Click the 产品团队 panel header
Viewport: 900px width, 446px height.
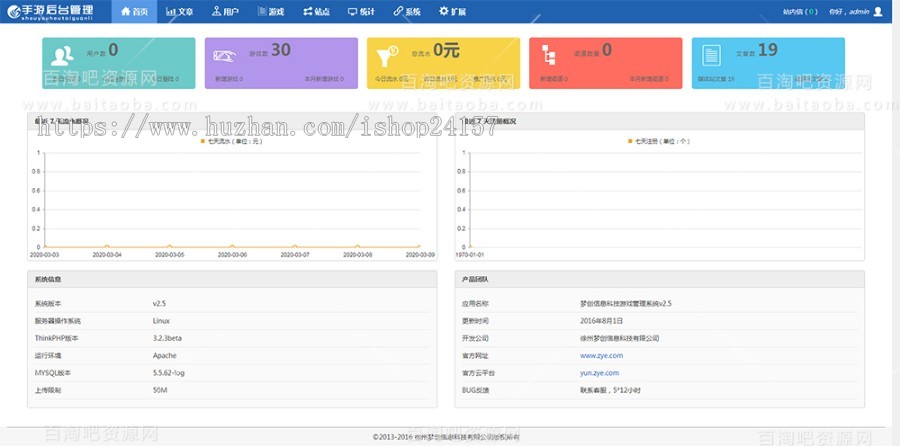tap(660, 279)
